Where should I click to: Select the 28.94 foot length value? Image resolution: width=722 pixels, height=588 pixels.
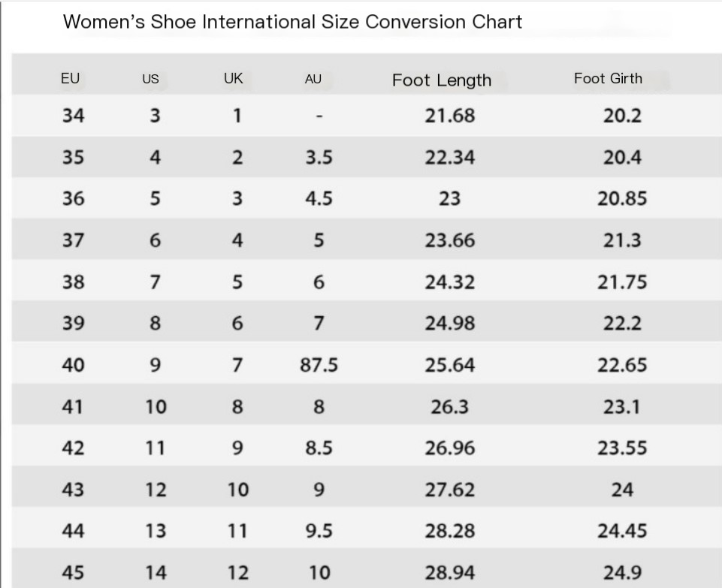tap(450, 572)
